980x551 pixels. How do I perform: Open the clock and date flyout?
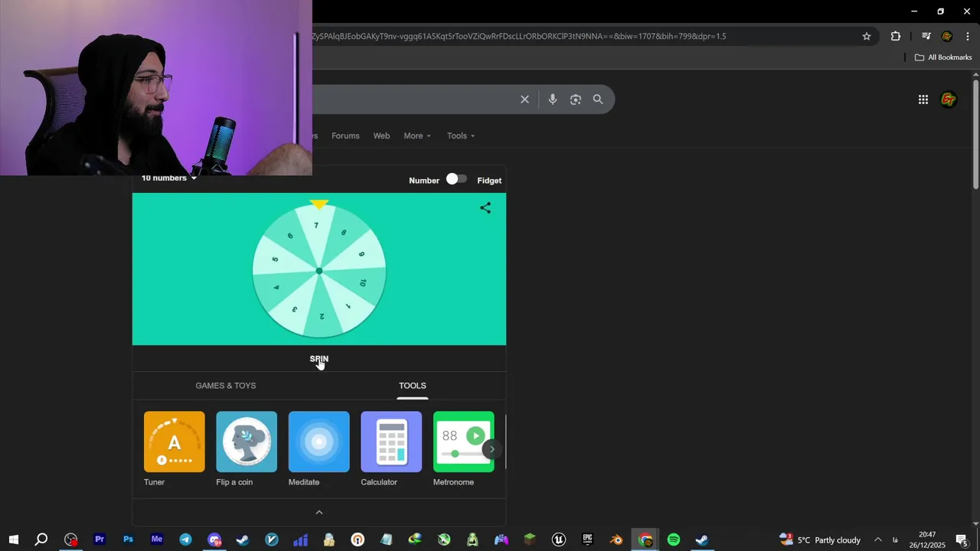[927, 540]
